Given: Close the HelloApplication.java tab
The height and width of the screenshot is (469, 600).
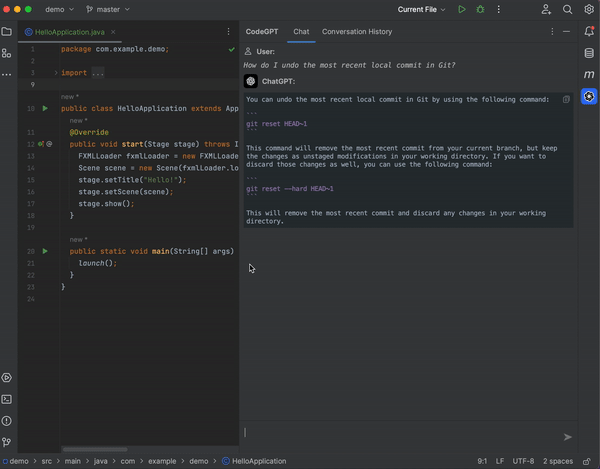Looking at the screenshot, I should [x=113, y=32].
